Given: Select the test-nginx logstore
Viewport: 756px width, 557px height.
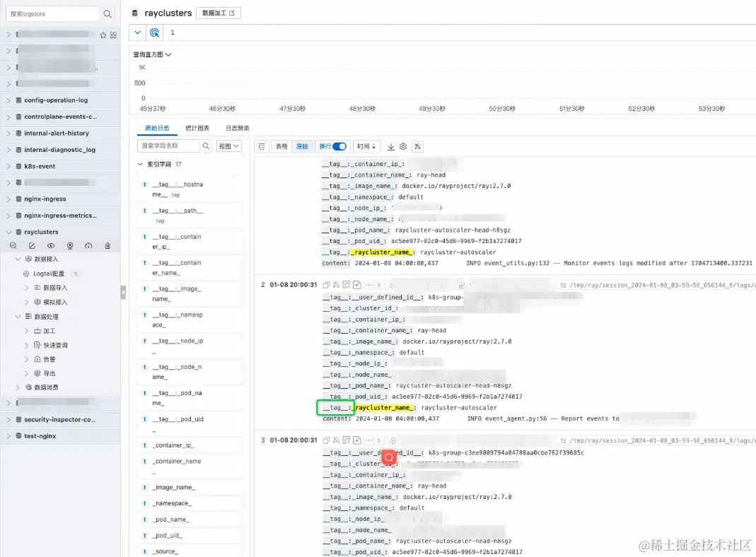Looking at the screenshot, I should coord(40,436).
